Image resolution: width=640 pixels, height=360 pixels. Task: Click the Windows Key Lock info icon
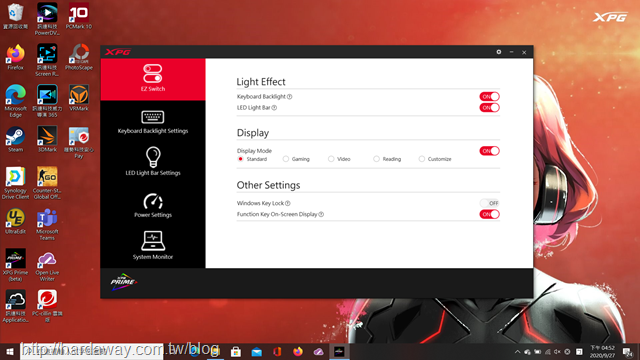coord(288,203)
